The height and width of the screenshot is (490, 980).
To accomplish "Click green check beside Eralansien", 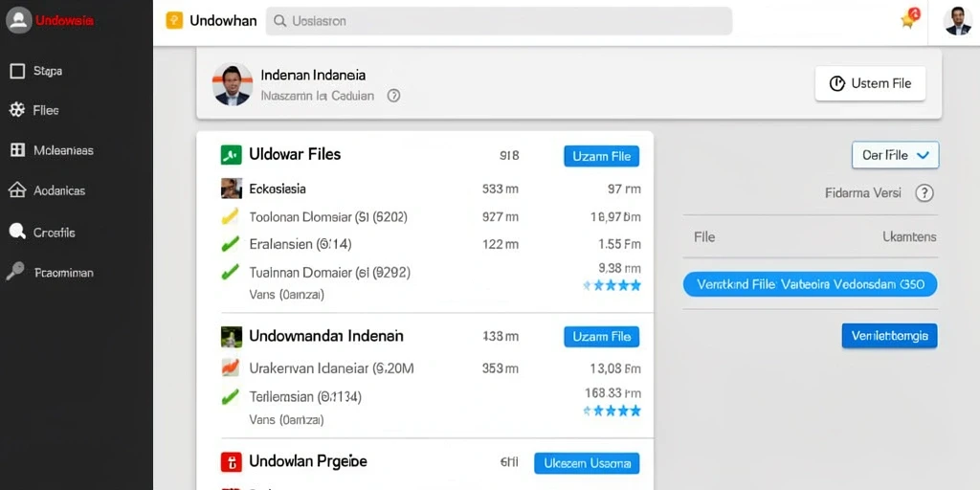I will tap(230, 243).
